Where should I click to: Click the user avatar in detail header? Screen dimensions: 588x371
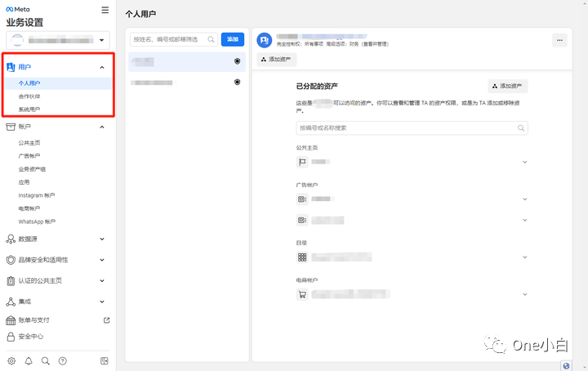265,40
